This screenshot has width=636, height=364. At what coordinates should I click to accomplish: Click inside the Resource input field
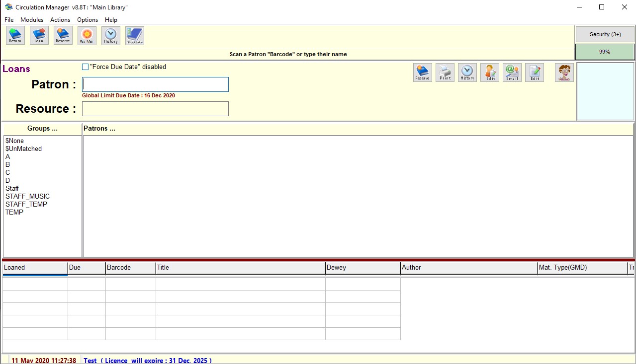pyautogui.click(x=155, y=109)
